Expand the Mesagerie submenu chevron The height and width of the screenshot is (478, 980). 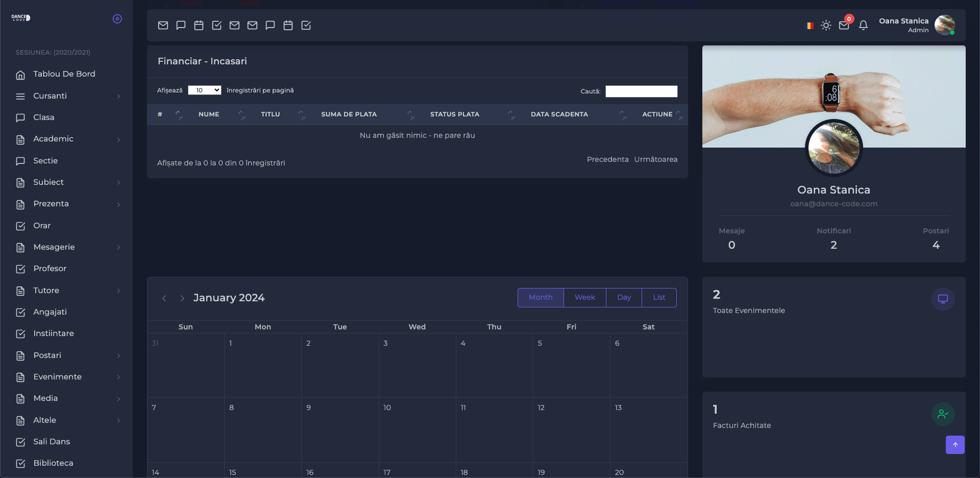pos(118,247)
